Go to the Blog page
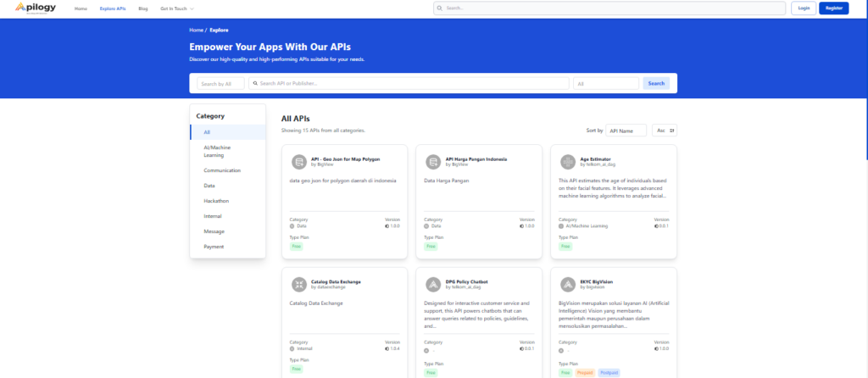Image resolution: width=868 pixels, height=378 pixels. (142, 8)
